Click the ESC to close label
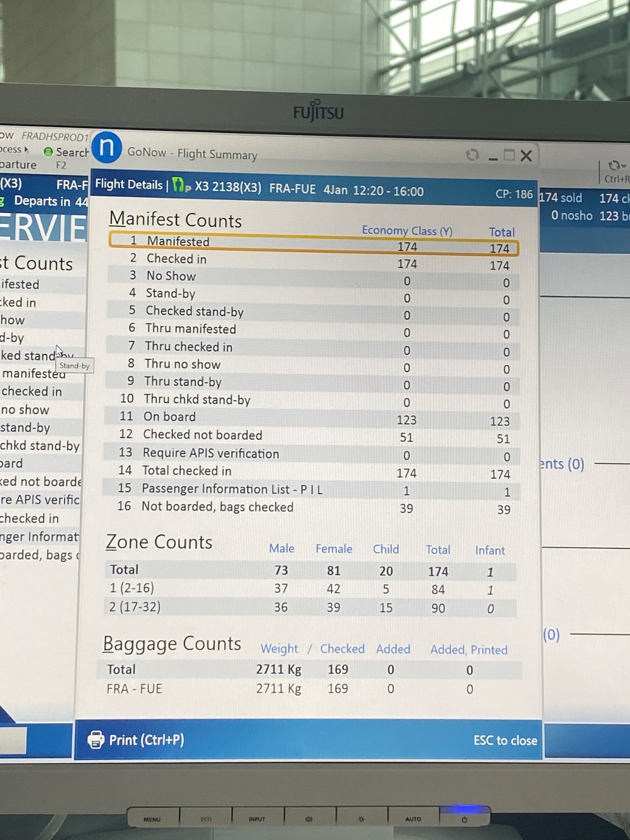 504,740
